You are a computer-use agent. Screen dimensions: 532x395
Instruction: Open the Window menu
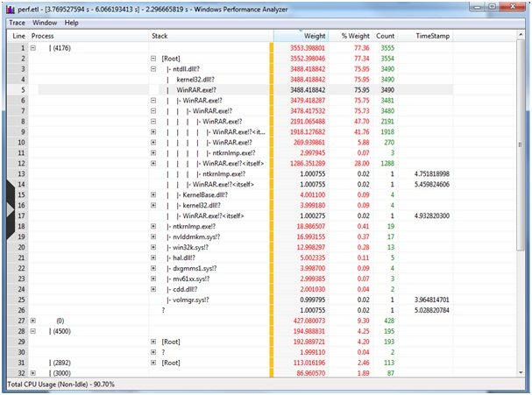point(45,23)
